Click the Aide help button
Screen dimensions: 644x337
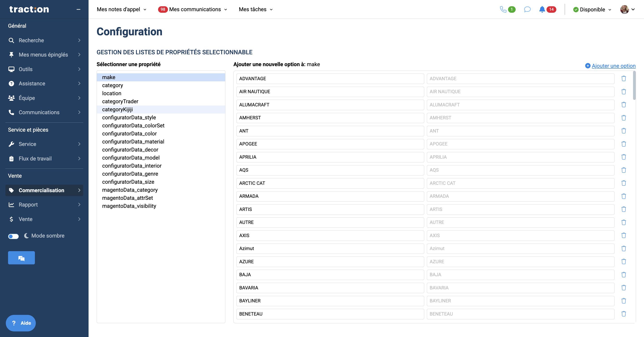tap(21, 323)
